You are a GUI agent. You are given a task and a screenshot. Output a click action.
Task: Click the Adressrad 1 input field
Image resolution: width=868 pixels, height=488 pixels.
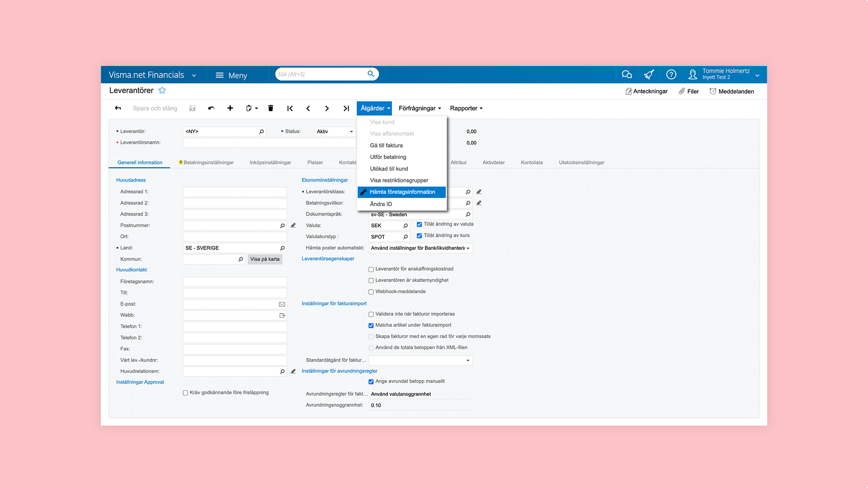click(x=235, y=192)
